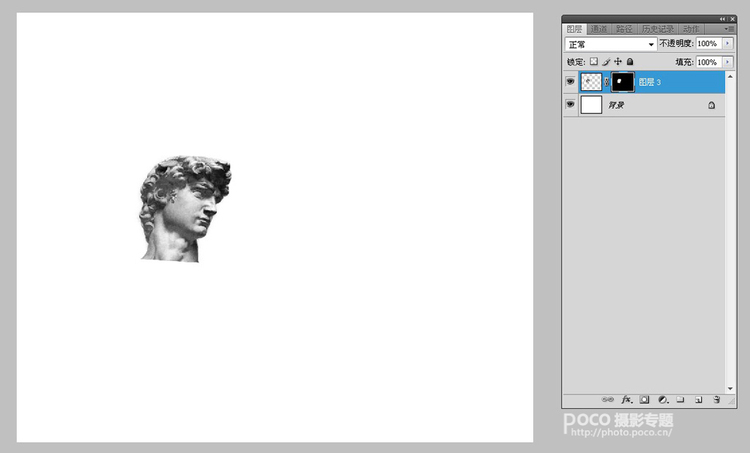Open the 正常 blend mode dropdown
The image size is (750, 453).
(610, 45)
